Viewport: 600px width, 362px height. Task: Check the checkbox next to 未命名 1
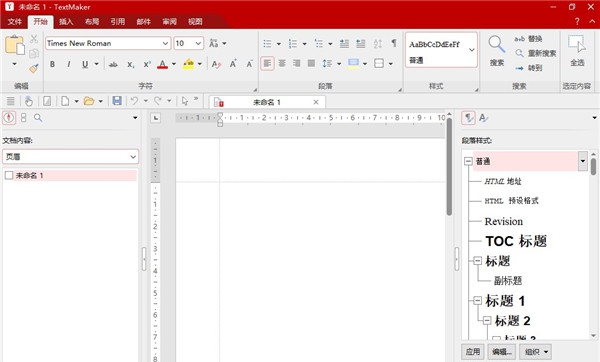pos(9,175)
